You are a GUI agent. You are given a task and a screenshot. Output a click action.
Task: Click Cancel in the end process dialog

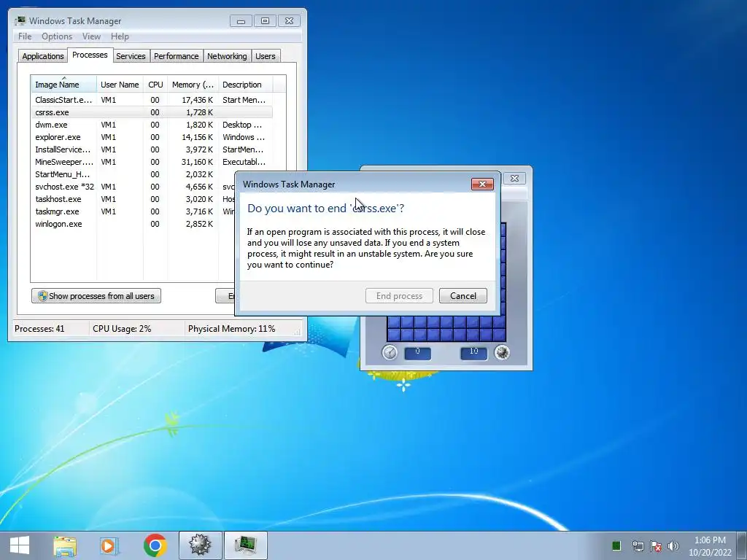point(463,296)
